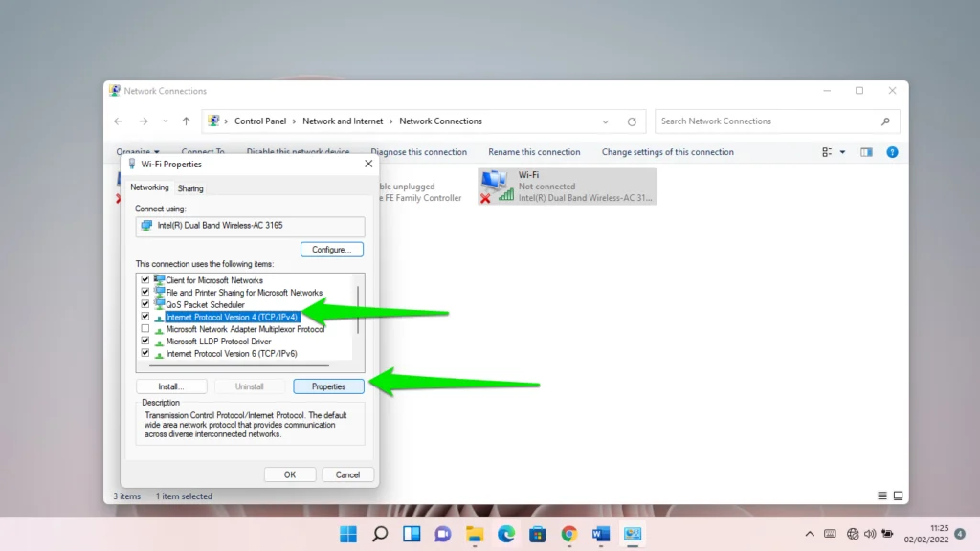Screen dimensions: 980x551
Task: Select Internet Protocol Version 6 (TCP/IPv6) row
Action: (232, 354)
